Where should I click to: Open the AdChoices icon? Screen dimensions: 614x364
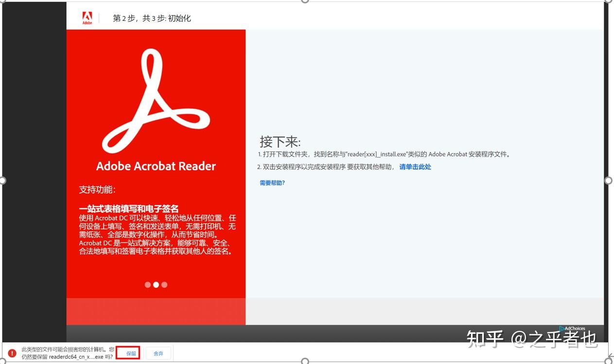point(572,329)
